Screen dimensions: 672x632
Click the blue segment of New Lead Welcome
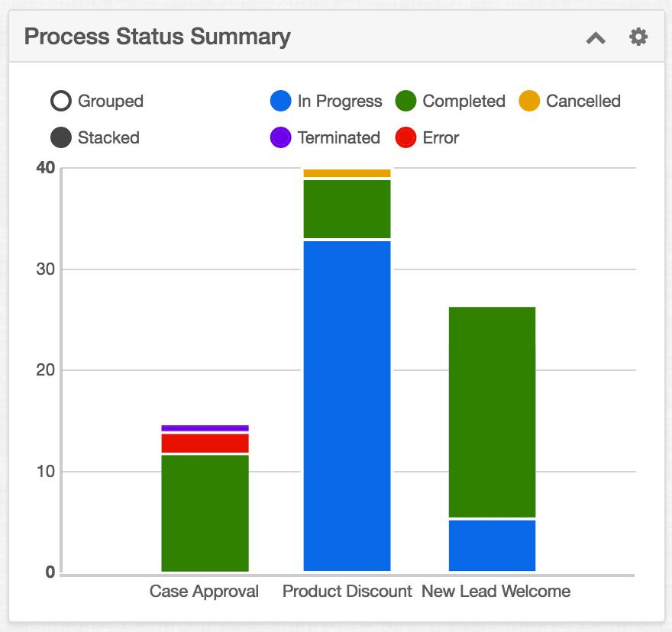[x=491, y=546]
